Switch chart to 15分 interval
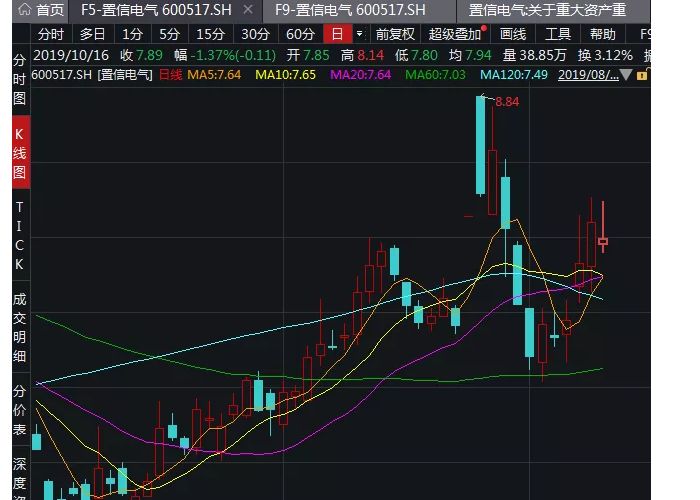Viewport: 700px width, 500px height. point(210,34)
